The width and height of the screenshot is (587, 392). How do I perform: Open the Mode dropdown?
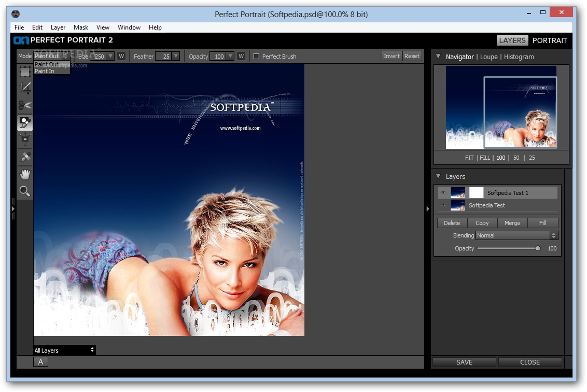pos(52,56)
